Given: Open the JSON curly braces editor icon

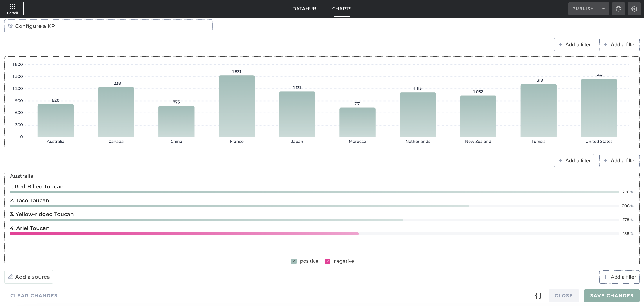Looking at the screenshot, I should 538,295.
